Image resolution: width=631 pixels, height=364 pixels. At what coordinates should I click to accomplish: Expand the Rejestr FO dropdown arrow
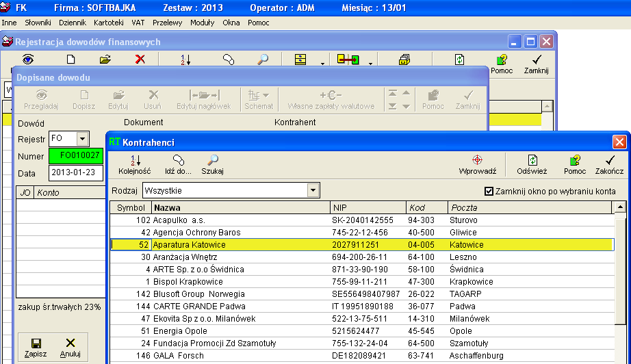tap(83, 139)
